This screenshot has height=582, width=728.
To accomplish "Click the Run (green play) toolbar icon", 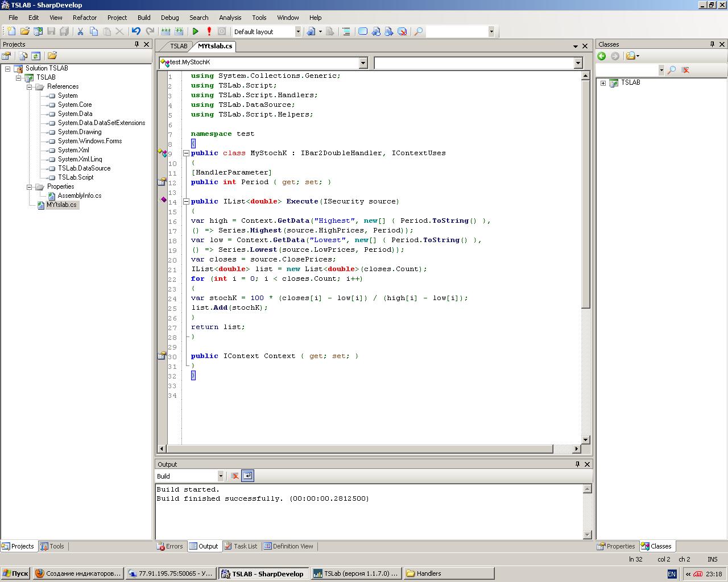I will point(196,32).
